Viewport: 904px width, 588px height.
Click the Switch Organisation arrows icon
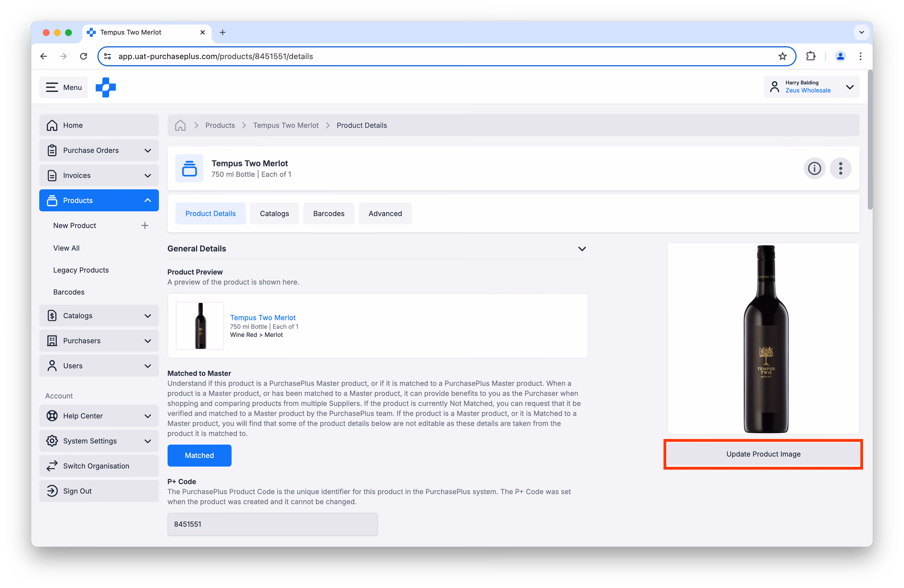tap(52, 466)
